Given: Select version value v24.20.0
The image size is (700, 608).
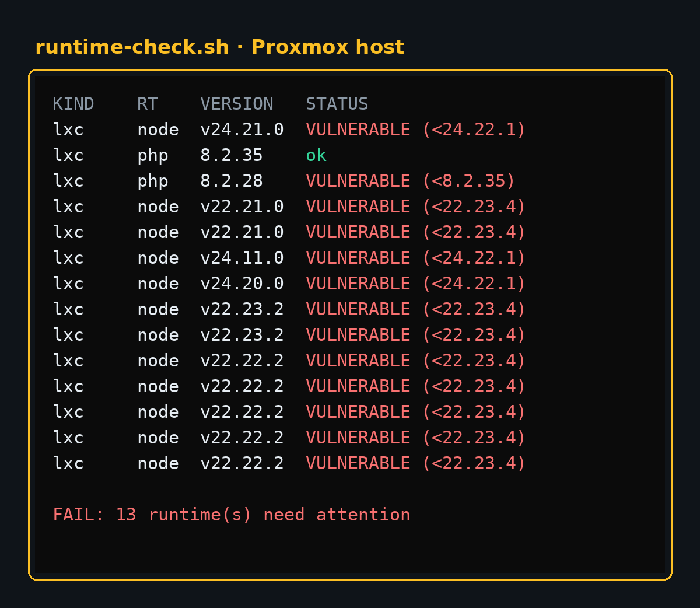Looking at the screenshot, I should 242,284.
